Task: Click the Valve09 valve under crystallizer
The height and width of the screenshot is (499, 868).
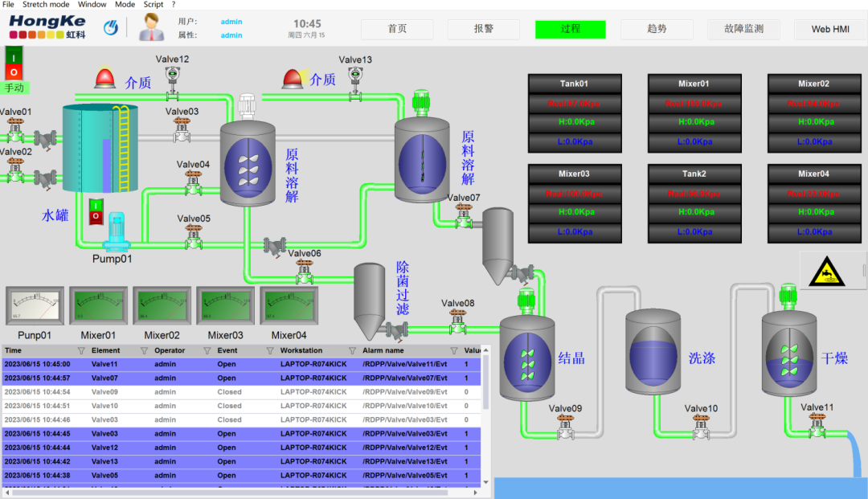Action: click(566, 427)
